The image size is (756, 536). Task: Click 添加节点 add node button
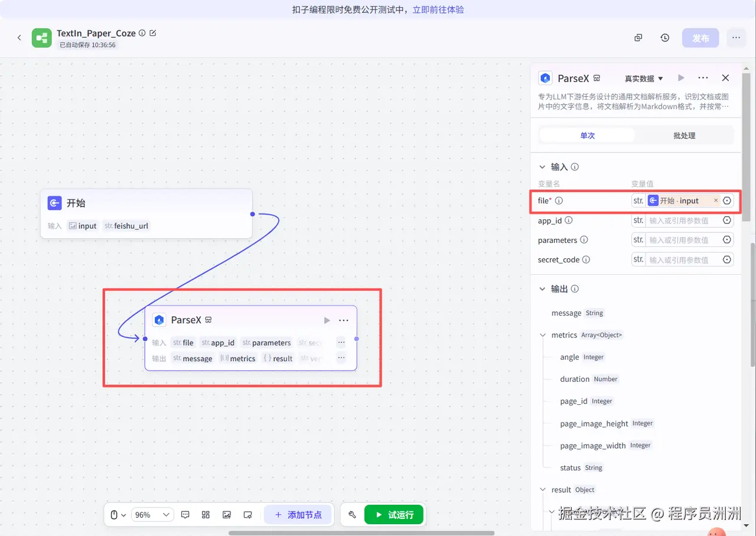[x=298, y=515]
